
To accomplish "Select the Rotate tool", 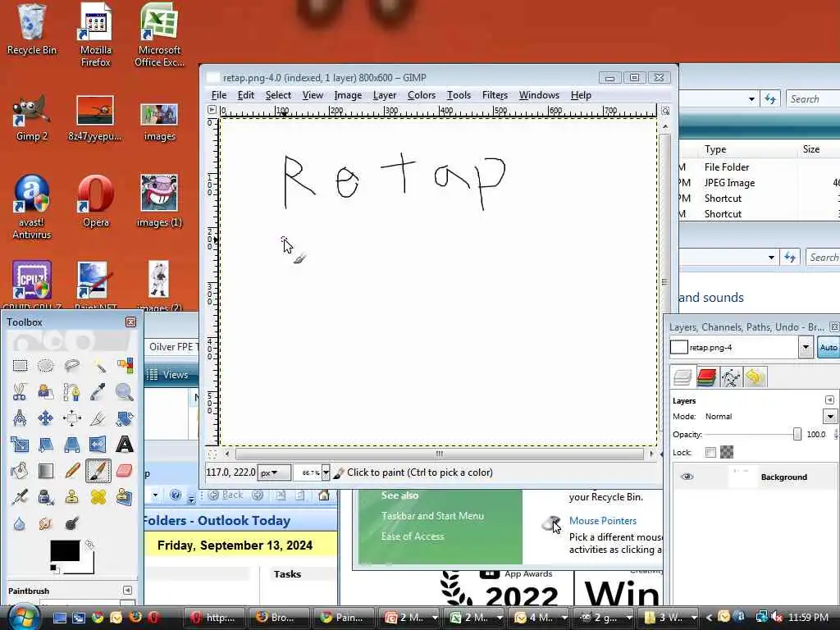I will click(x=125, y=418).
